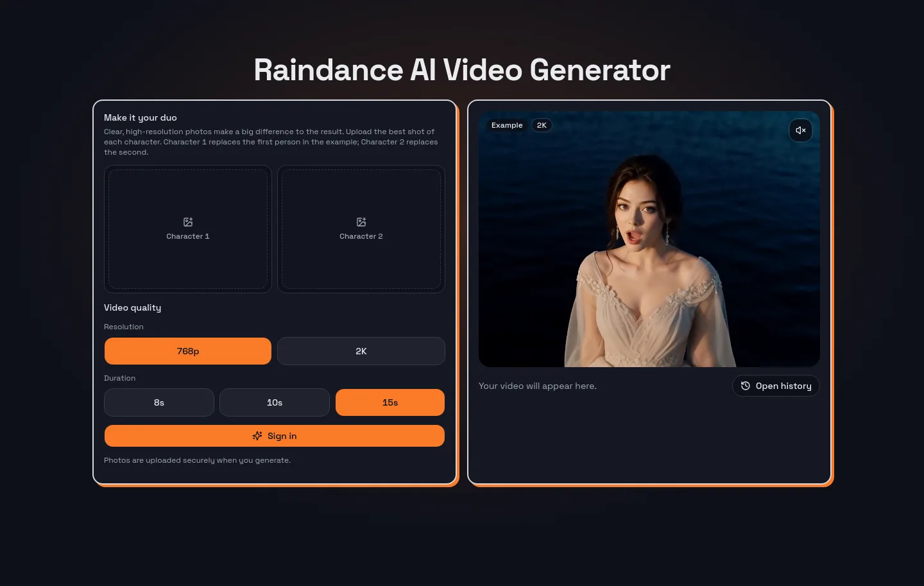Viewport: 924px width, 586px height.
Task: Click the clock icon in Open history
Action: pyautogui.click(x=746, y=386)
